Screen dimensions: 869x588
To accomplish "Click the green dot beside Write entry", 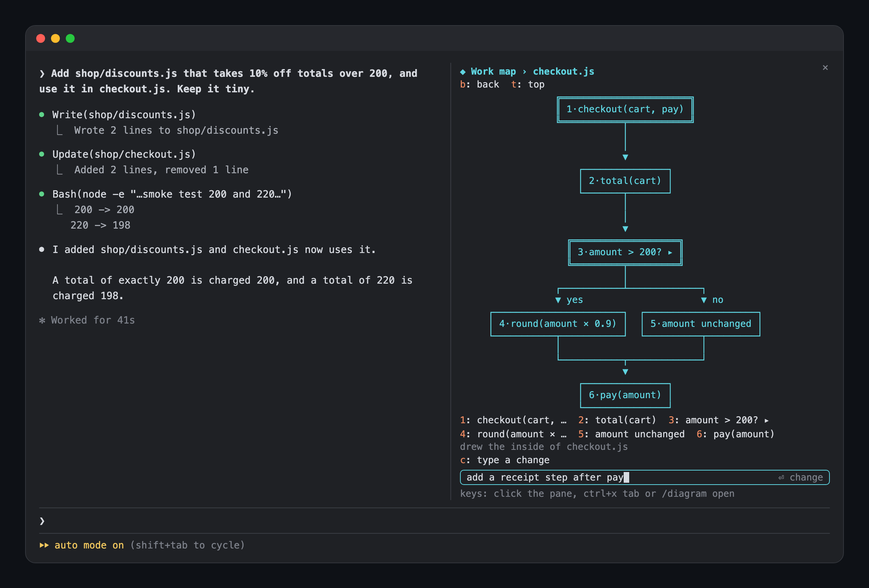I will [42, 114].
